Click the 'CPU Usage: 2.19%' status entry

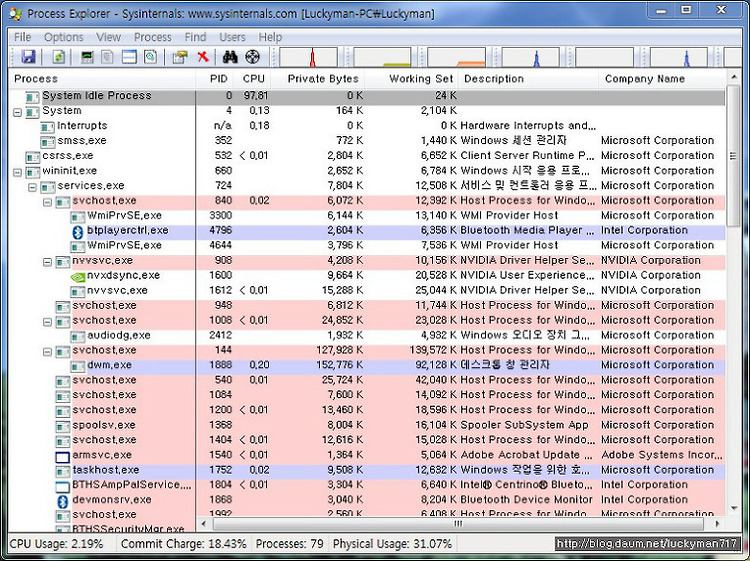pyautogui.click(x=56, y=544)
